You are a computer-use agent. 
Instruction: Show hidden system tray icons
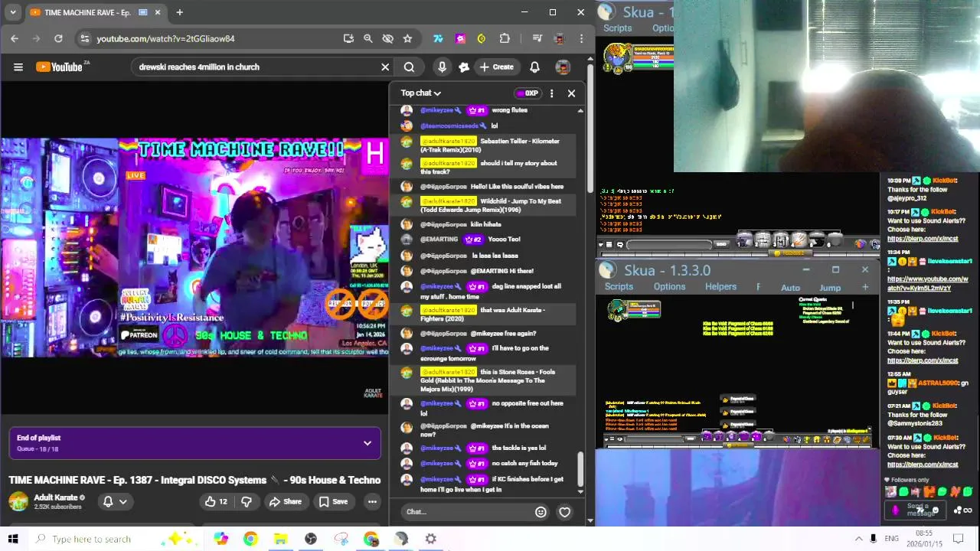858,539
